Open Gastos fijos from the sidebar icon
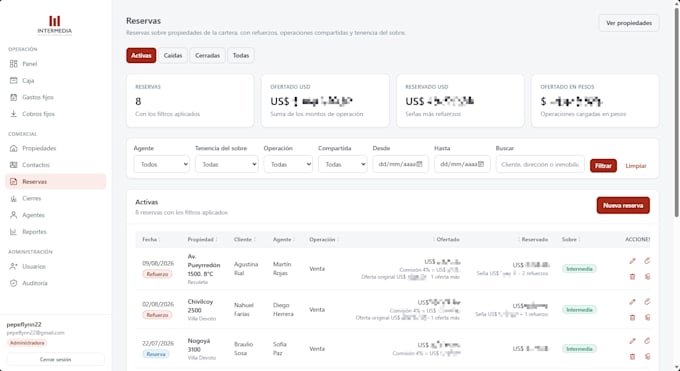The image size is (680, 371). click(13, 97)
